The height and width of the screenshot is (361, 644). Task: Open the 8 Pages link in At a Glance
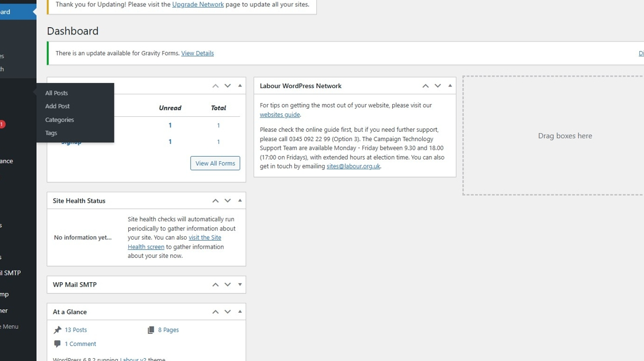click(168, 330)
